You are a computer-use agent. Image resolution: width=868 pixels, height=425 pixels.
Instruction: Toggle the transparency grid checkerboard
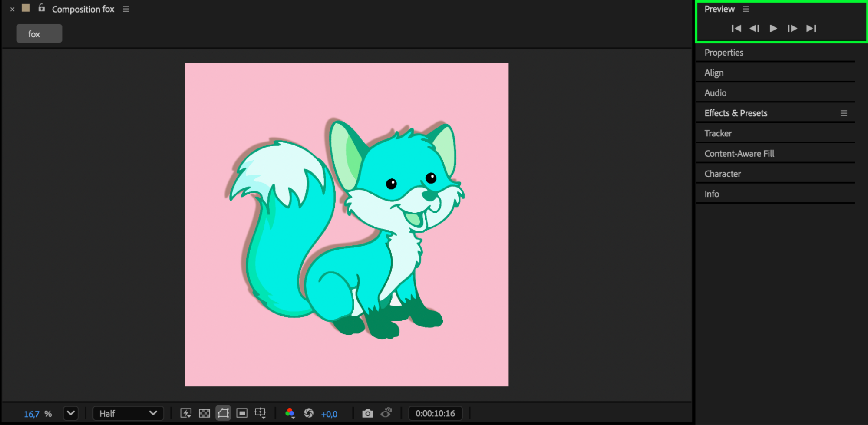pos(205,413)
